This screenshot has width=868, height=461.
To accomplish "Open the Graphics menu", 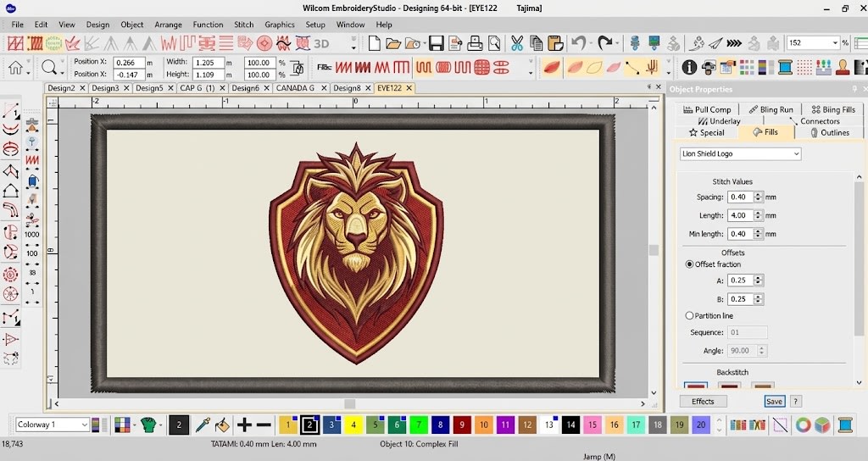I will [x=280, y=25].
